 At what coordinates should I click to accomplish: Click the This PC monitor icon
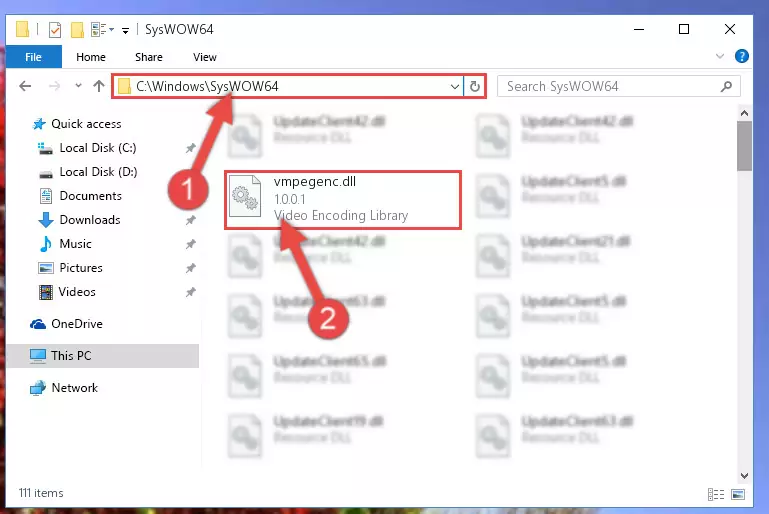[x=38, y=356]
